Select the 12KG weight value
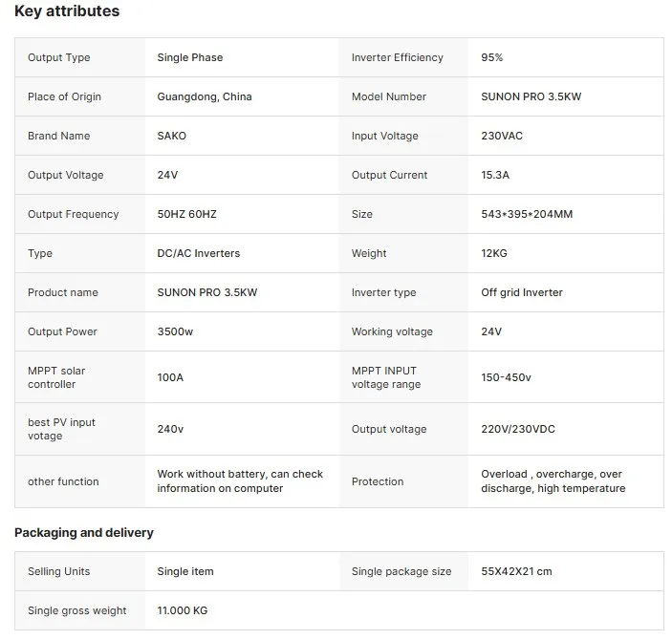 coord(494,253)
